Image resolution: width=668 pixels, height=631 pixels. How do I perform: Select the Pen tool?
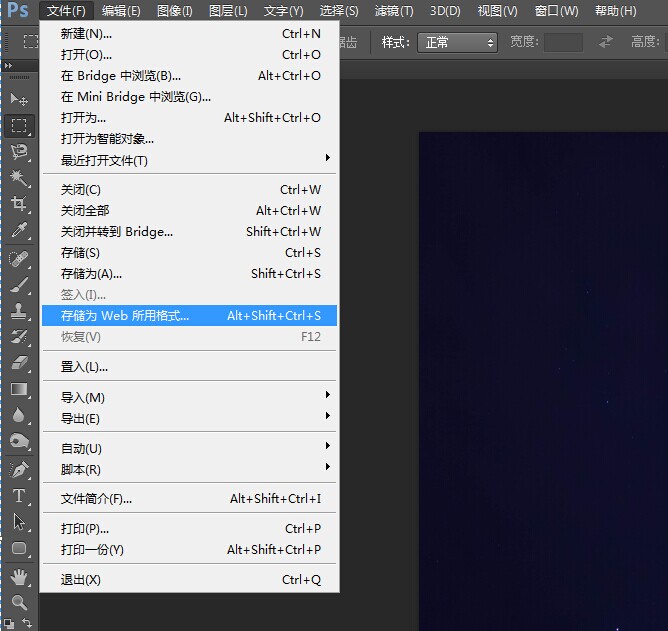pyautogui.click(x=19, y=469)
